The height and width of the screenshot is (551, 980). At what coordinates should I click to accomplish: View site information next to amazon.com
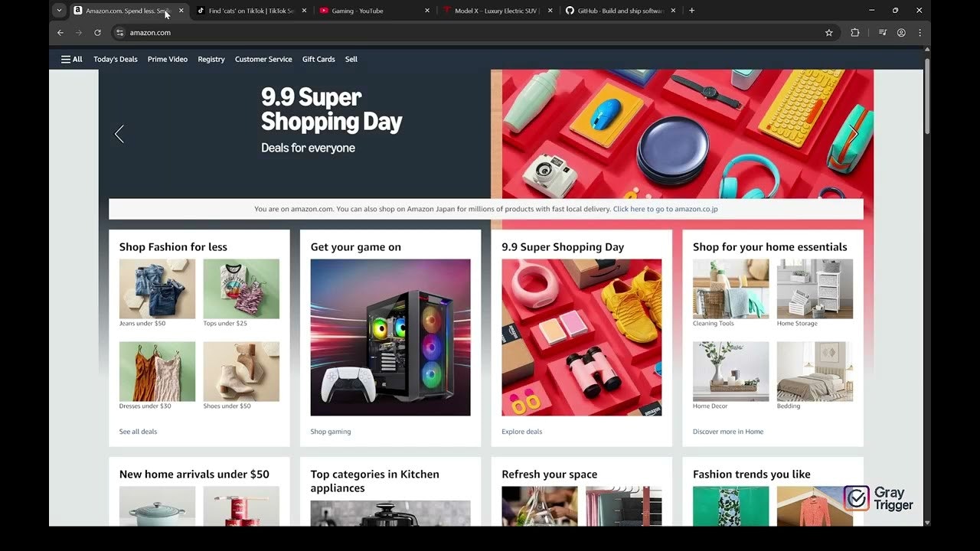(x=119, y=33)
